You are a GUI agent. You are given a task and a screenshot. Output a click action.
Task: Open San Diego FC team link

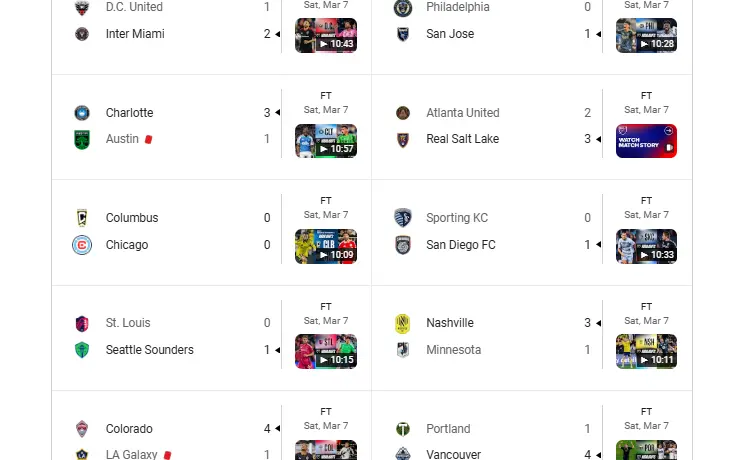[461, 245]
